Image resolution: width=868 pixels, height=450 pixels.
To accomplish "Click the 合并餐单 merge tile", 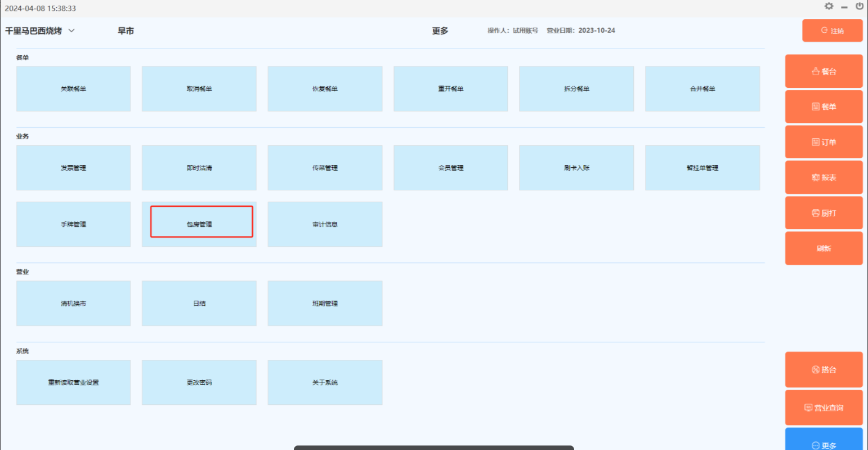I will [703, 89].
